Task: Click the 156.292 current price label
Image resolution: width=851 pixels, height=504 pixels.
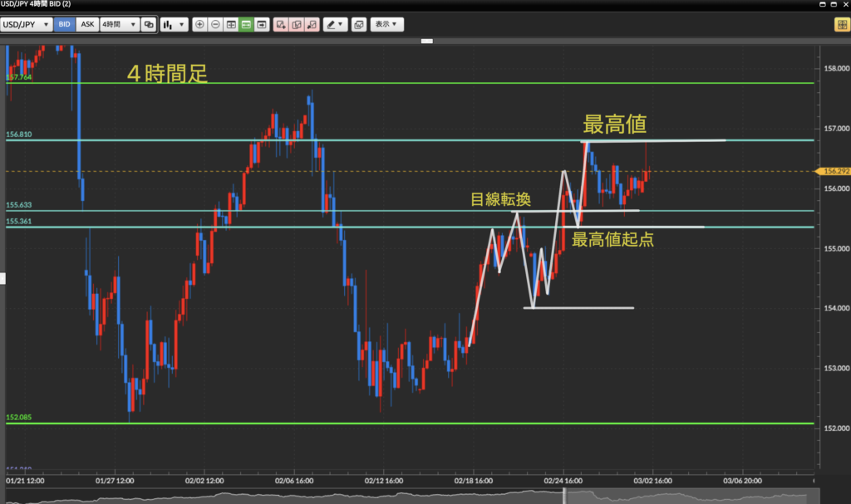Action: pyautogui.click(x=833, y=172)
